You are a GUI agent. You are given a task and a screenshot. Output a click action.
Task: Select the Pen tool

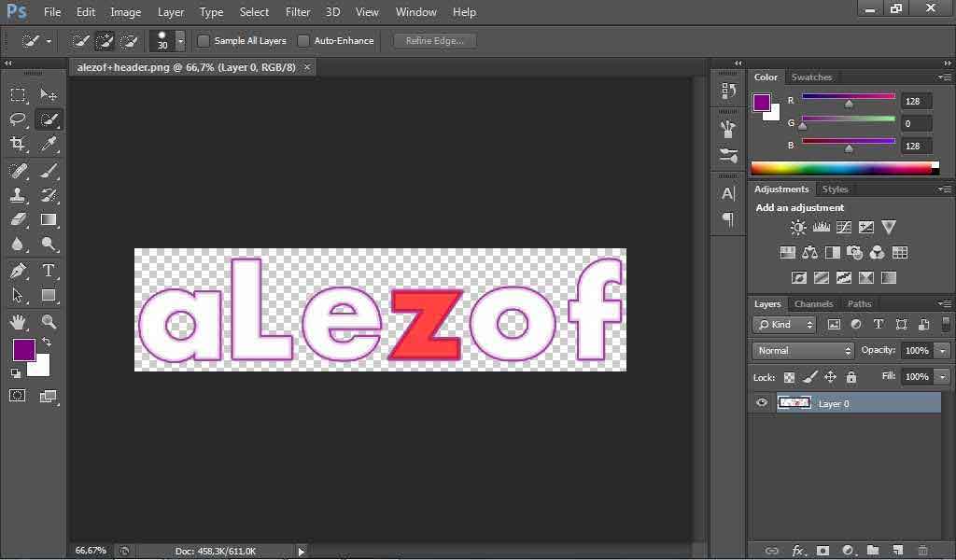point(18,271)
